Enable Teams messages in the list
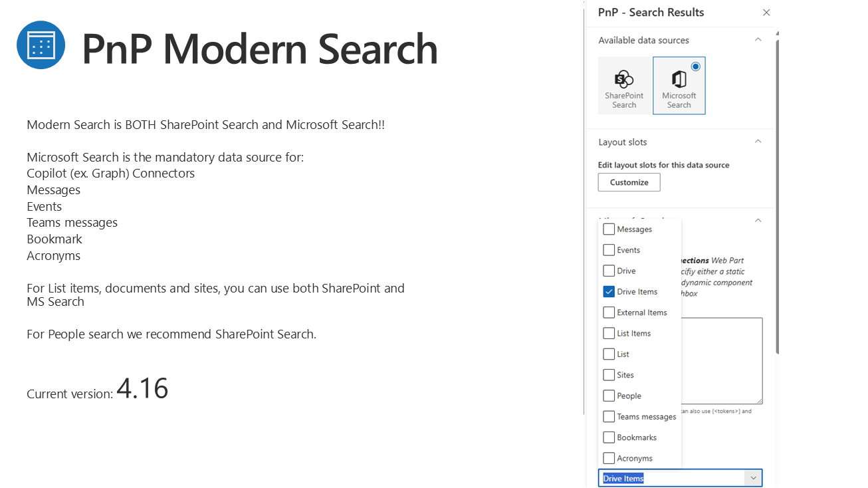Screen dimensions: 868x488 point(609,417)
